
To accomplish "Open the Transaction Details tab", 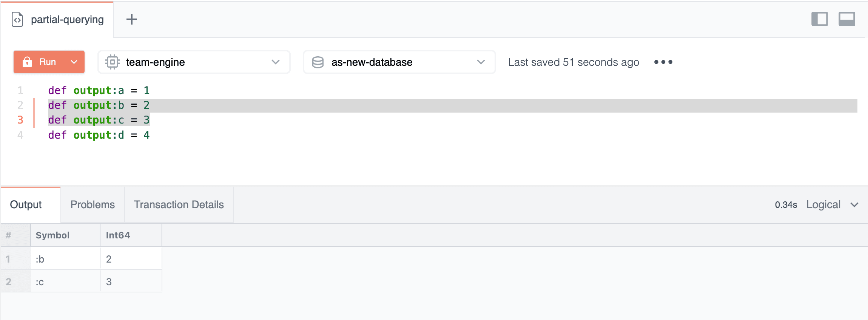I will point(179,205).
